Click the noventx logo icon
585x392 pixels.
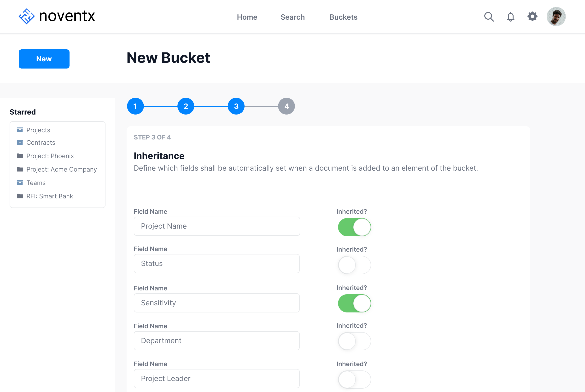(x=27, y=17)
